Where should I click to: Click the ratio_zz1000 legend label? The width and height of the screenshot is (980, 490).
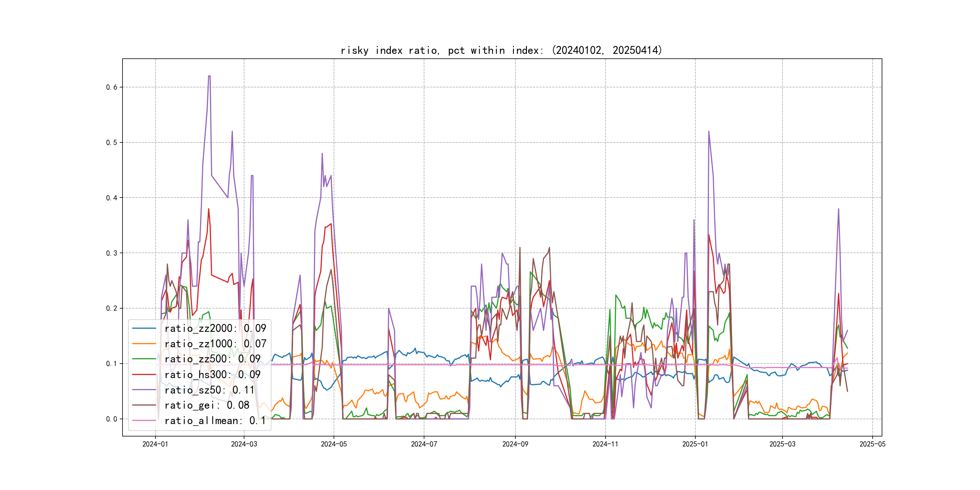coord(215,344)
